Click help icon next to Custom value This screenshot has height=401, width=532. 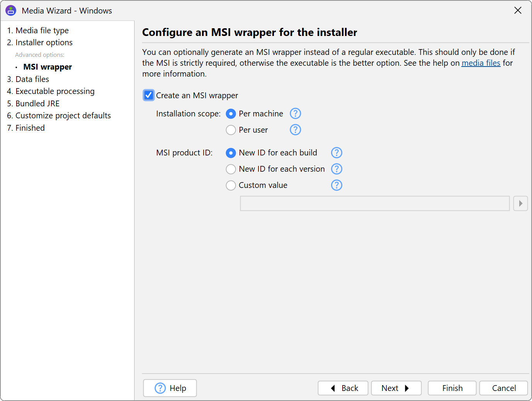click(337, 185)
